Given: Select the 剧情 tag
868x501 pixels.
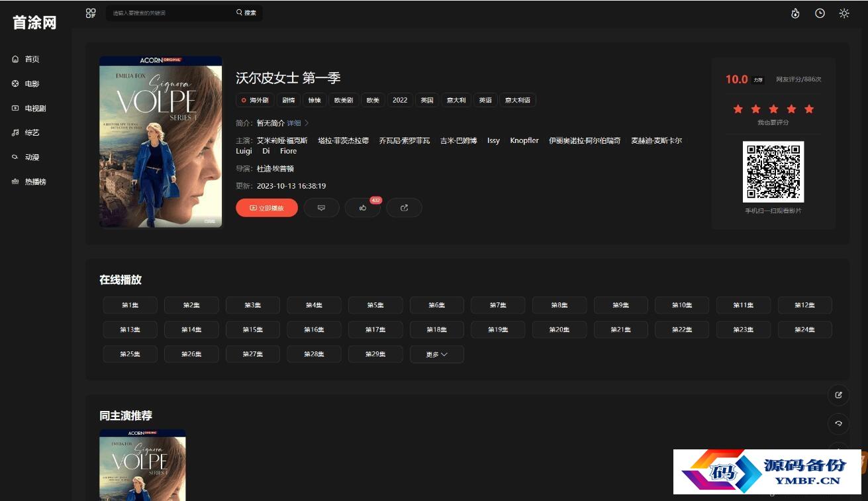Looking at the screenshot, I should tap(288, 101).
